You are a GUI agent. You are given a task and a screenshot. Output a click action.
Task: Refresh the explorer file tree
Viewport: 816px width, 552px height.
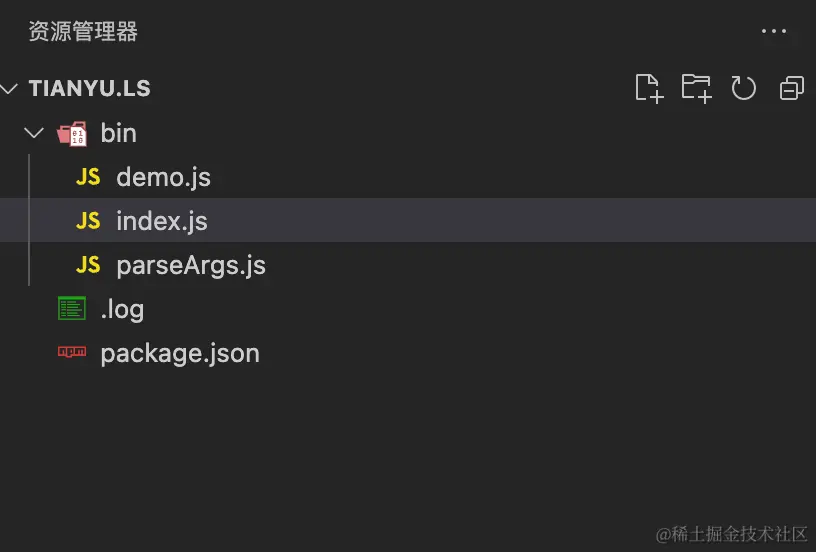[743, 88]
